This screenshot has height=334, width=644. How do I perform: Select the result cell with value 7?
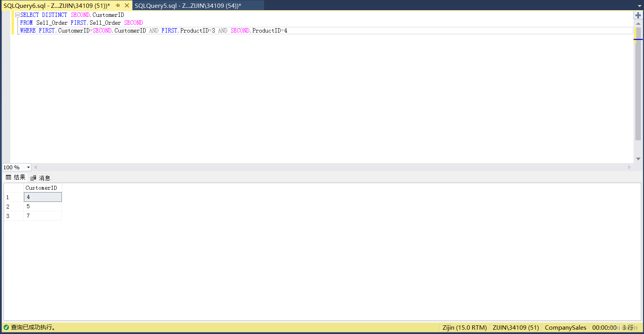click(43, 216)
